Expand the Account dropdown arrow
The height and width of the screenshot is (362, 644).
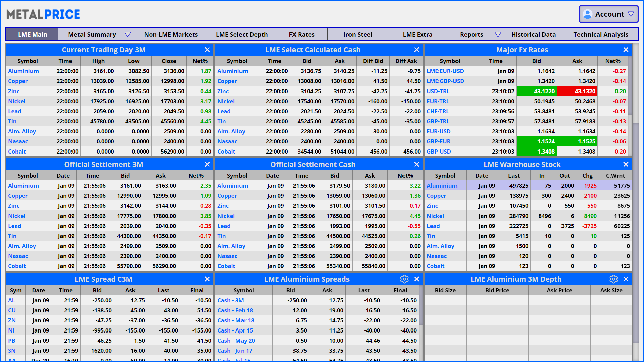tap(631, 14)
